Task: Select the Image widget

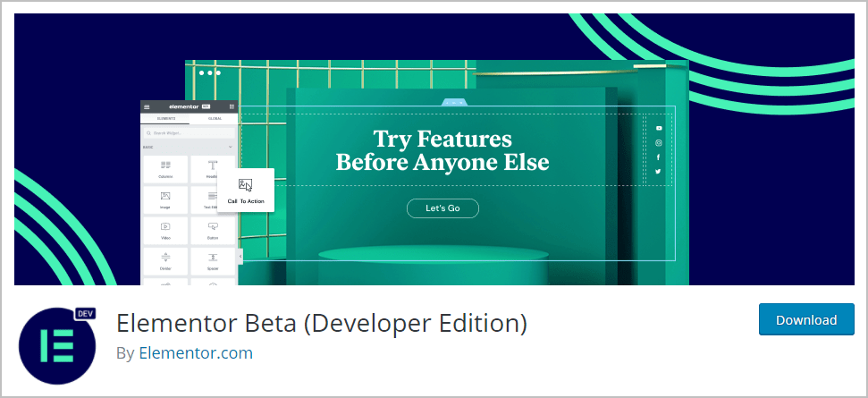Action: pyautogui.click(x=165, y=199)
